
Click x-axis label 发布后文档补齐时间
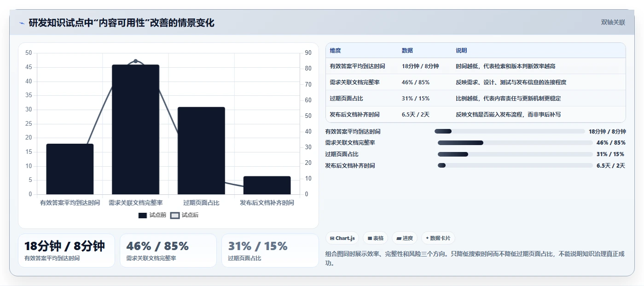(x=267, y=203)
